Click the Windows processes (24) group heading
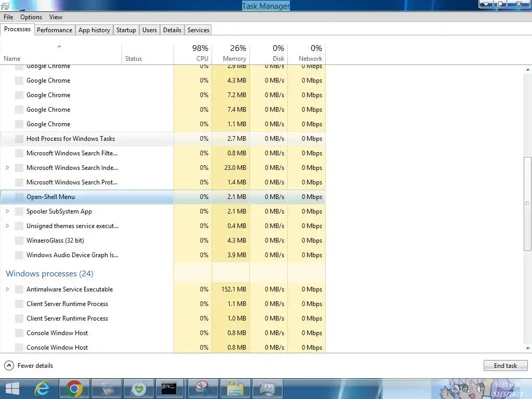 (49, 273)
